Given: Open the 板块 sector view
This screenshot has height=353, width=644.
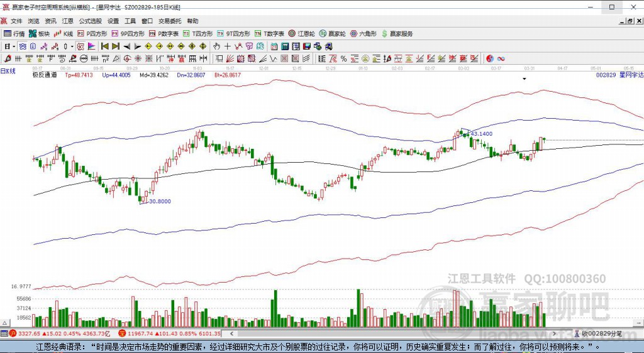Looking at the screenshot, I should [40, 34].
